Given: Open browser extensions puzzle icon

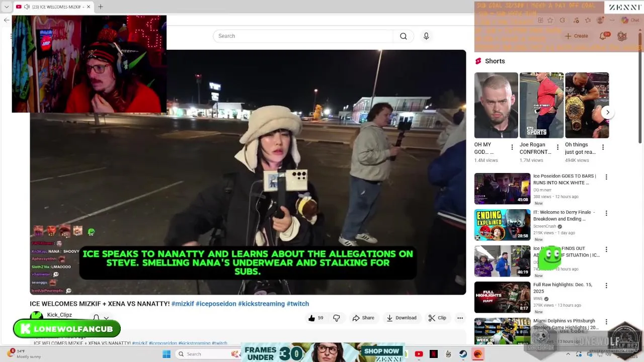Looking at the screenshot, I should (562, 20).
